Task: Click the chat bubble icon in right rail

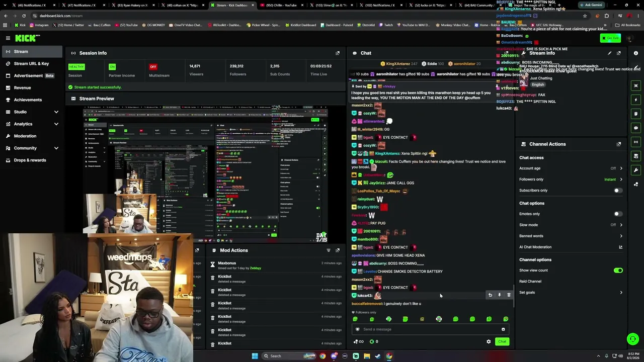Action: pos(636,128)
